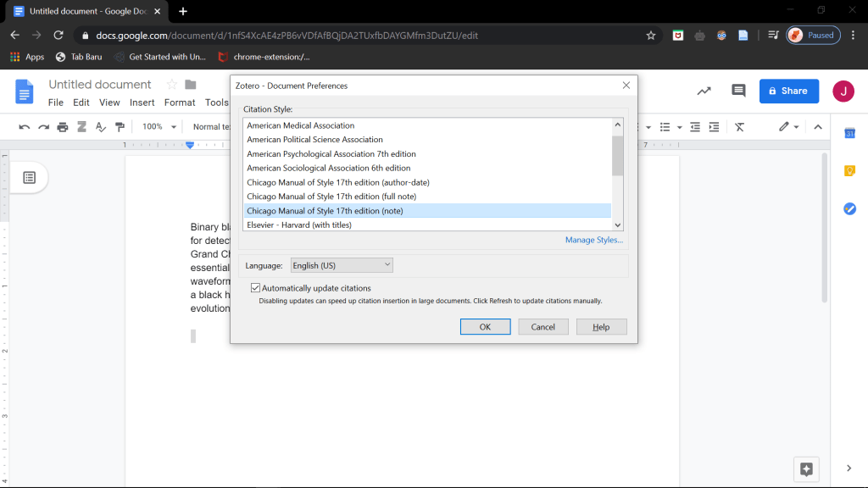Image resolution: width=868 pixels, height=488 pixels.
Task: Expand the editing mode pencil dropdown
Action: [788, 127]
